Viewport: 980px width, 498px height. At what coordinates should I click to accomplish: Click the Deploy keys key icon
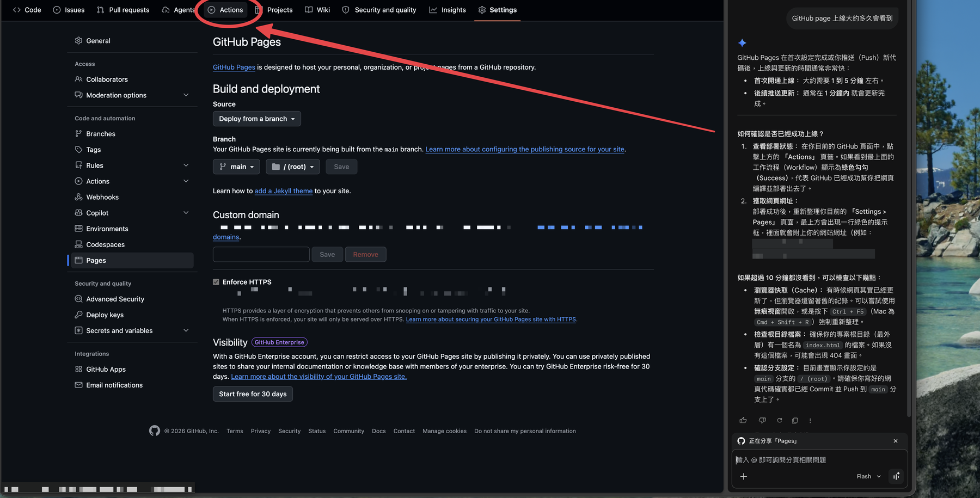[78, 315]
